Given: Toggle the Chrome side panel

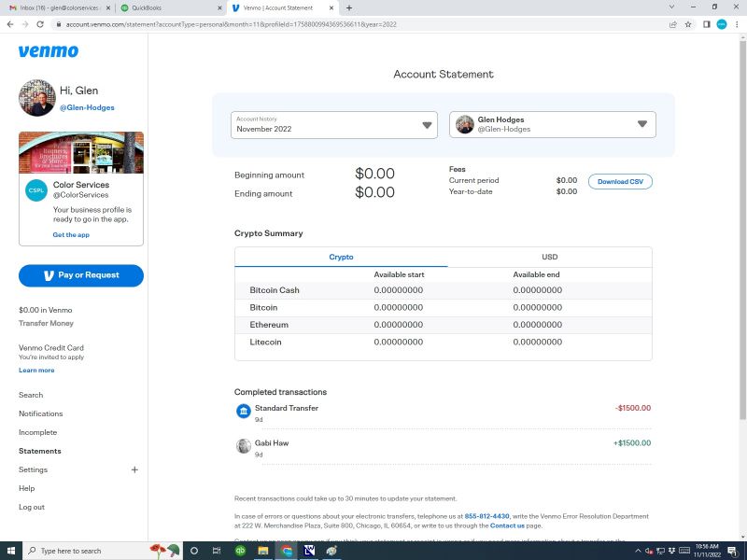Looking at the screenshot, I should point(706,24).
